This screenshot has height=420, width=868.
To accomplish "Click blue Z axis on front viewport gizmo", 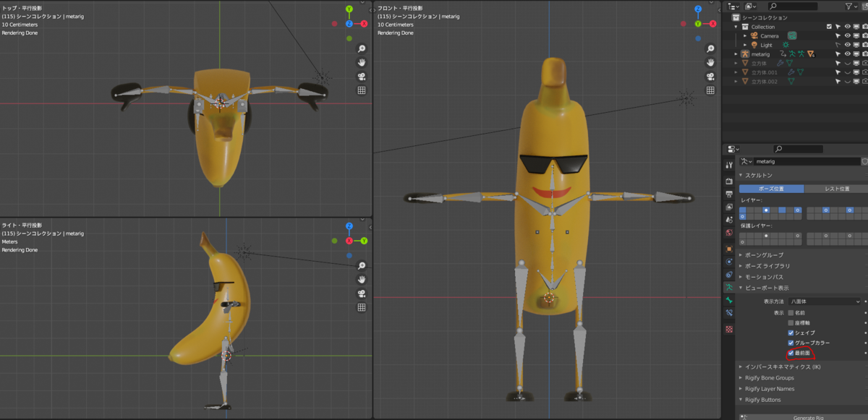I will 697,9.
